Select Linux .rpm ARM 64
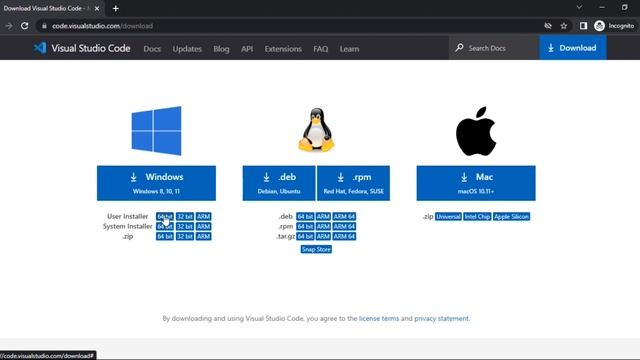 [x=344, y=226]
